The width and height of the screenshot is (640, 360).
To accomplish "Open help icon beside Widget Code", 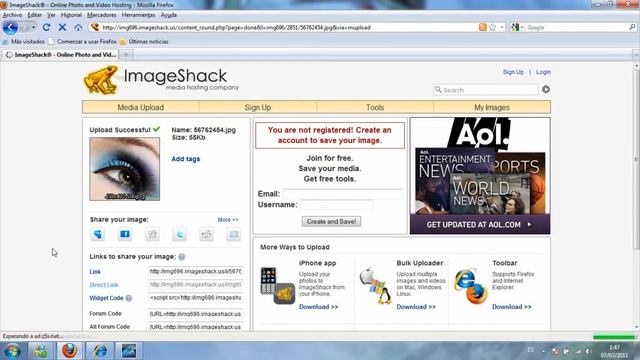I will pyautogui.click(x=129, y=298).
